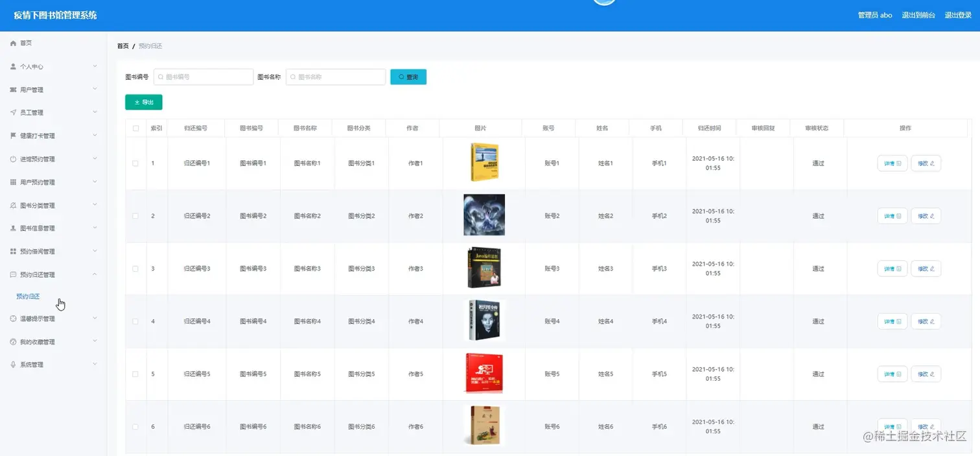Expand the 我的收藏管理 menu chevron

pyautogui.click(x=95, y=341)
